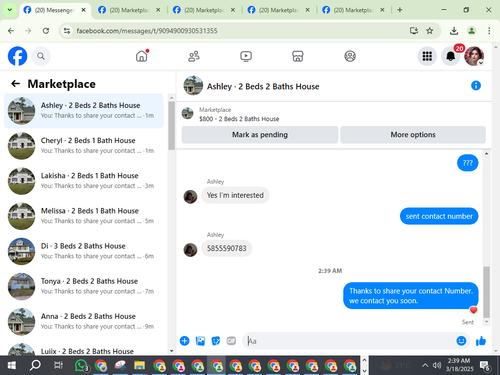The width and height of the screenshot is (500, 375).
Task: Open Anna 2 Beds 2 Baths conversation
Action: (84, 322)
